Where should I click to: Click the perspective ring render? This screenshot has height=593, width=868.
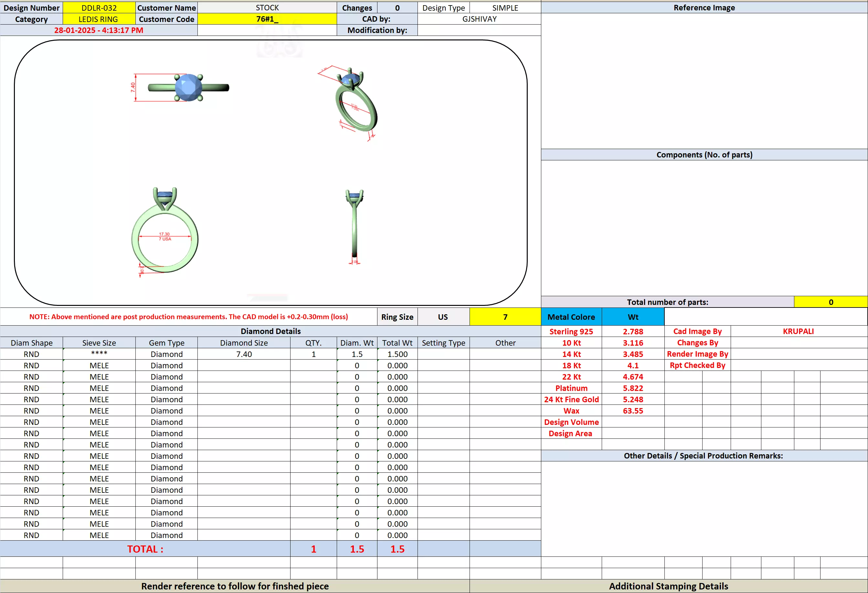point(355,103)
